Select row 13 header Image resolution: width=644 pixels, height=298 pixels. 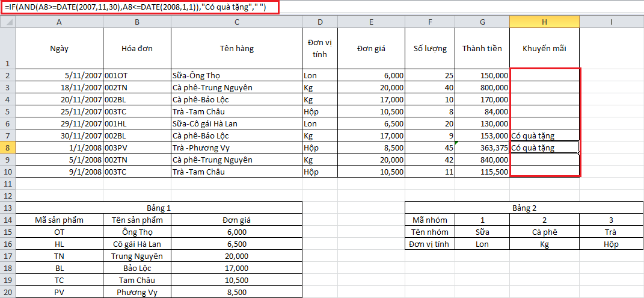pos(7,208)
